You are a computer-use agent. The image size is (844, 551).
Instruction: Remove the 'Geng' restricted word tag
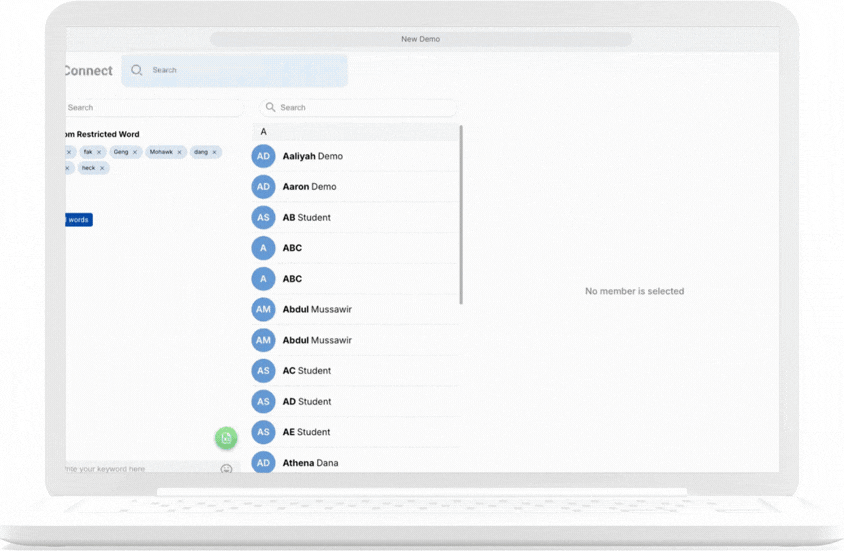pos(135,152)
